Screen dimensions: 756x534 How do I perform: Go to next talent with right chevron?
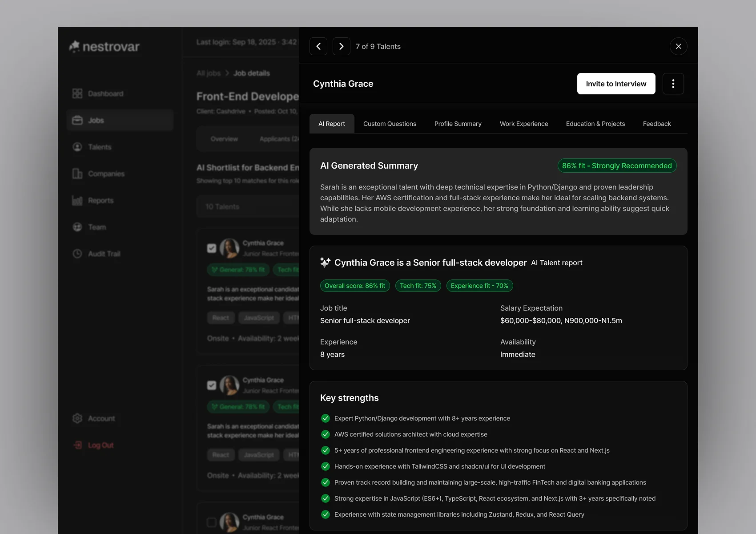point(342,46)
